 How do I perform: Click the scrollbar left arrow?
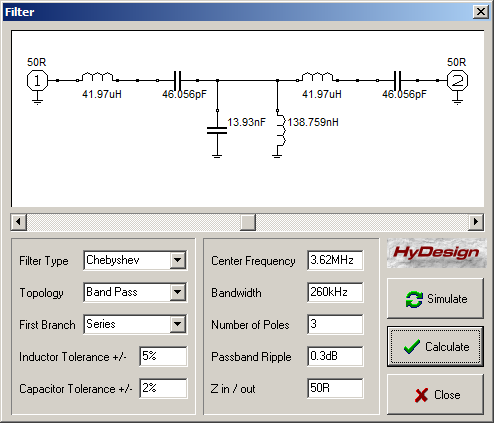coord(19,222)
